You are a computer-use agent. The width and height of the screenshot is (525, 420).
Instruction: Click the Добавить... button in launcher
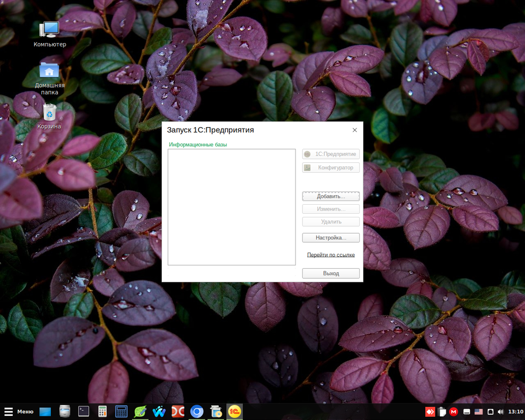point(331,196)
